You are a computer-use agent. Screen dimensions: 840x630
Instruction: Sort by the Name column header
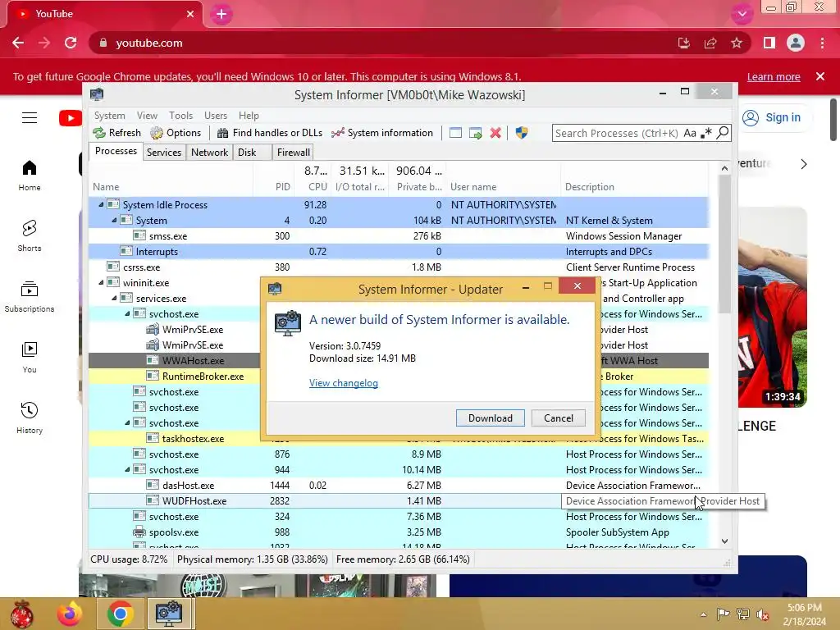coord(171,187)
